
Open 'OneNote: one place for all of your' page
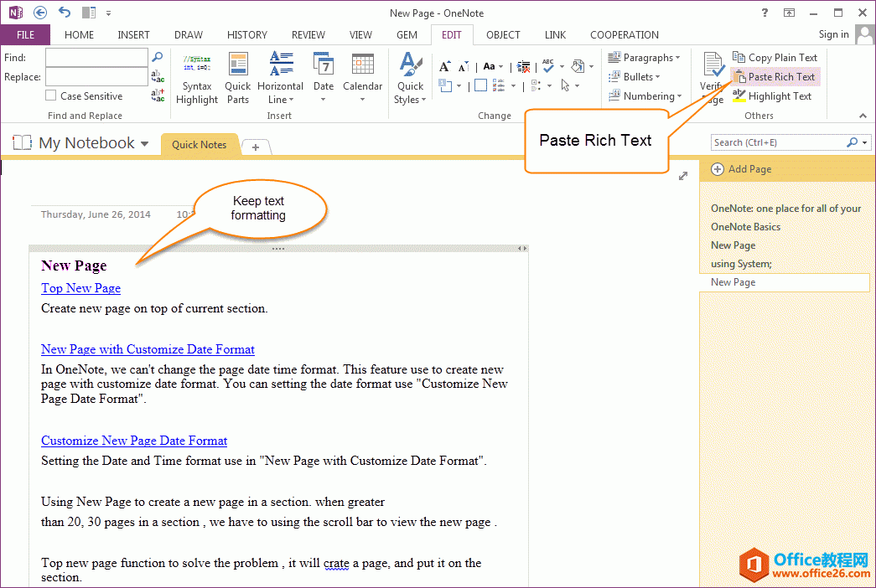[785, 209]
